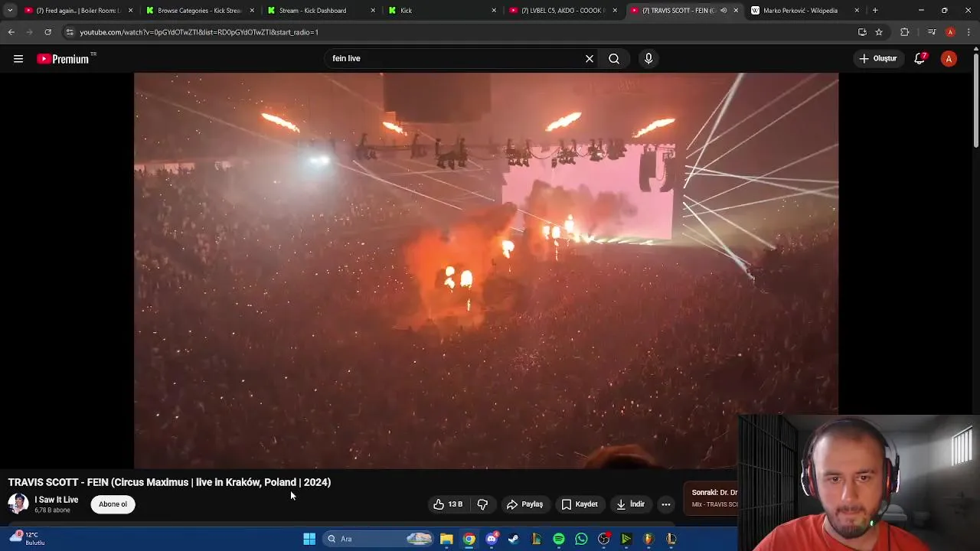Viewport: 980px width, 551px height.
Task: Start voice search with the microphone
Action: (648, 59)
